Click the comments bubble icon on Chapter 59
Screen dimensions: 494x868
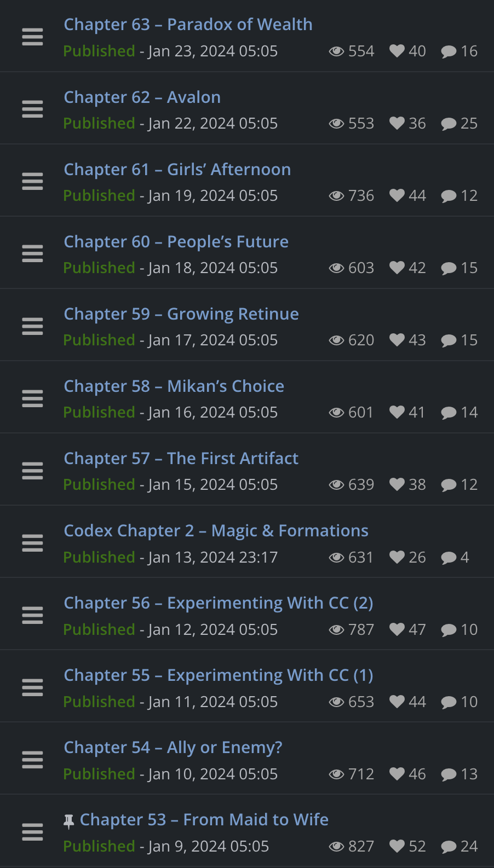point(449,340)
